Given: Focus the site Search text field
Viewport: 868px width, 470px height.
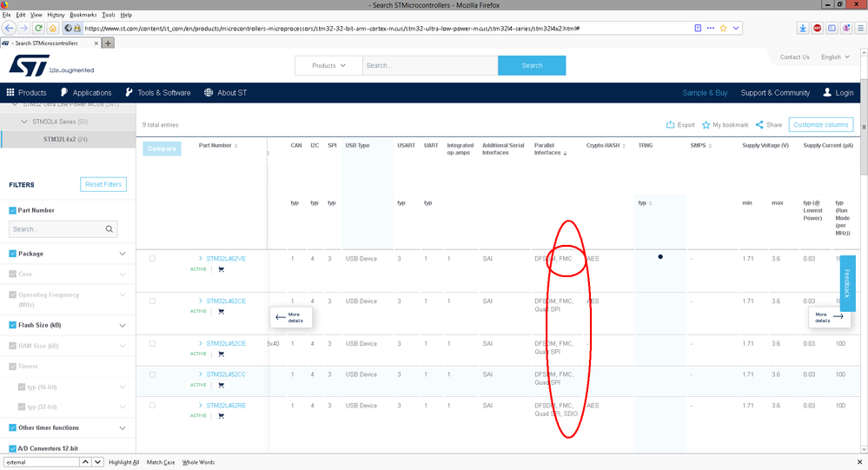Looking at the screenshot, I should (430, 65).
